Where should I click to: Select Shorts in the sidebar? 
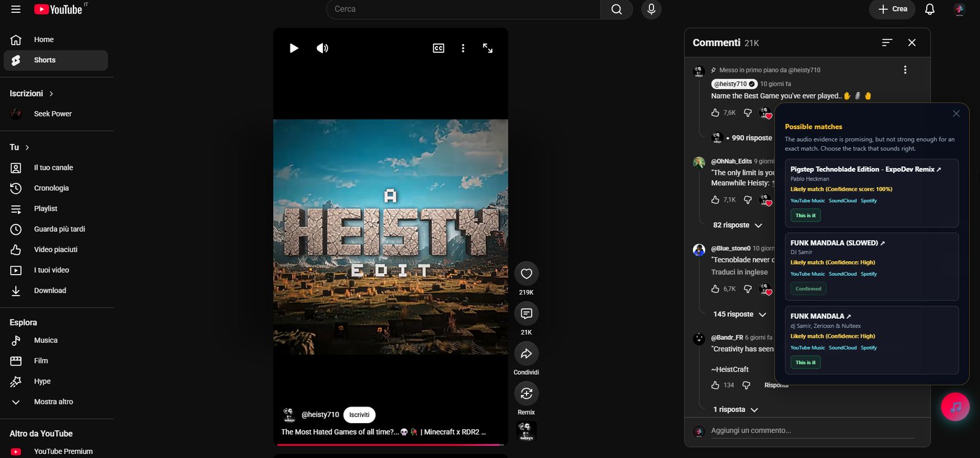(x=56, y=60)
